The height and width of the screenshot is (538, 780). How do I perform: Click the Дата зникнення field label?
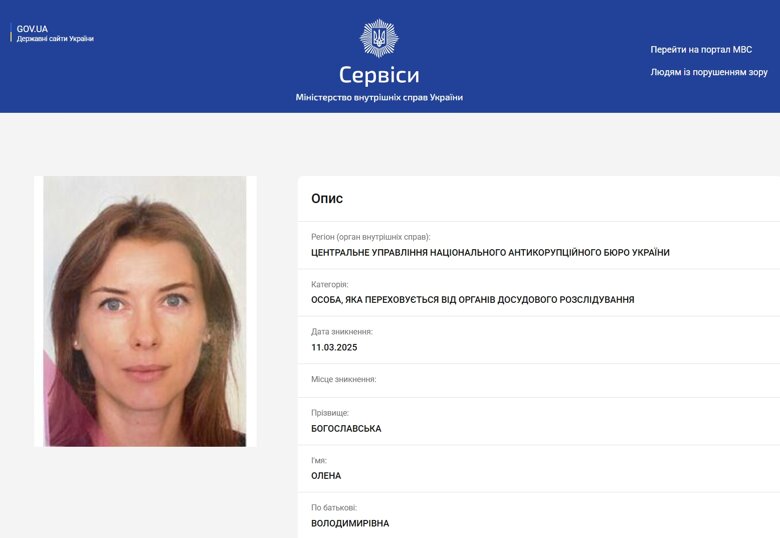point(342,332)
